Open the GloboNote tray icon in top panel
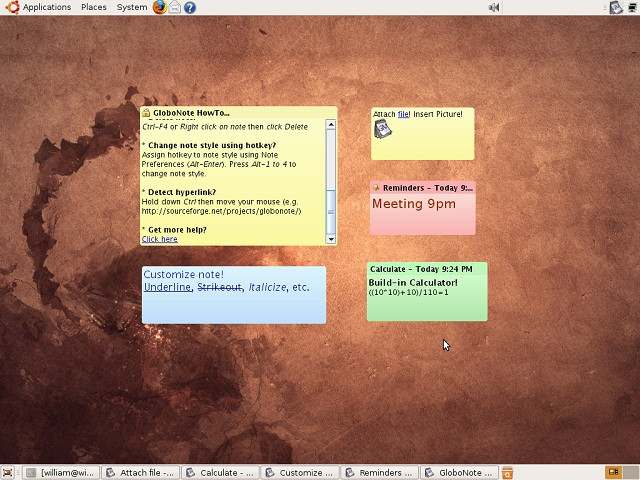 [x=616, y=7]
